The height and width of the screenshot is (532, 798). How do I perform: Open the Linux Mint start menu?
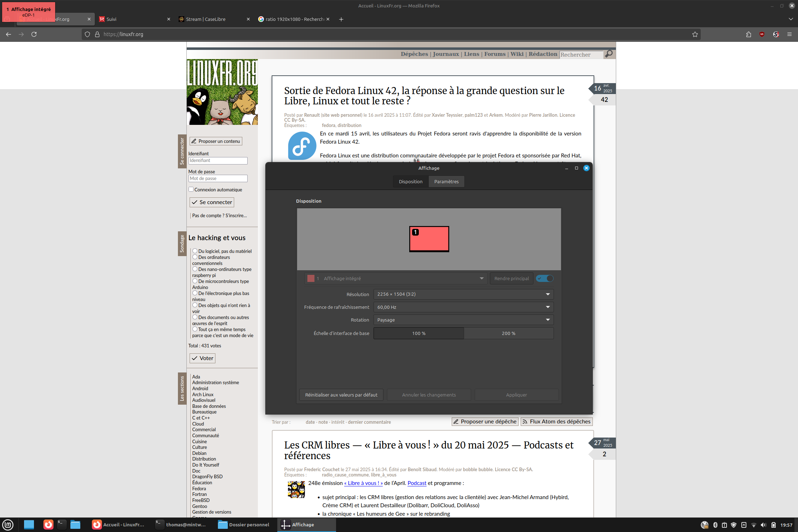[8, 525]
